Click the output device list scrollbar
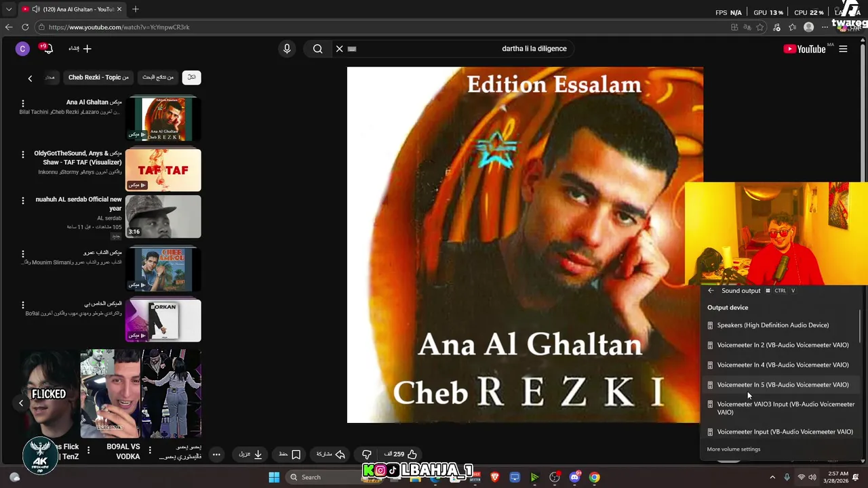Viewport: 868px width, 488px height. (861, 326)
